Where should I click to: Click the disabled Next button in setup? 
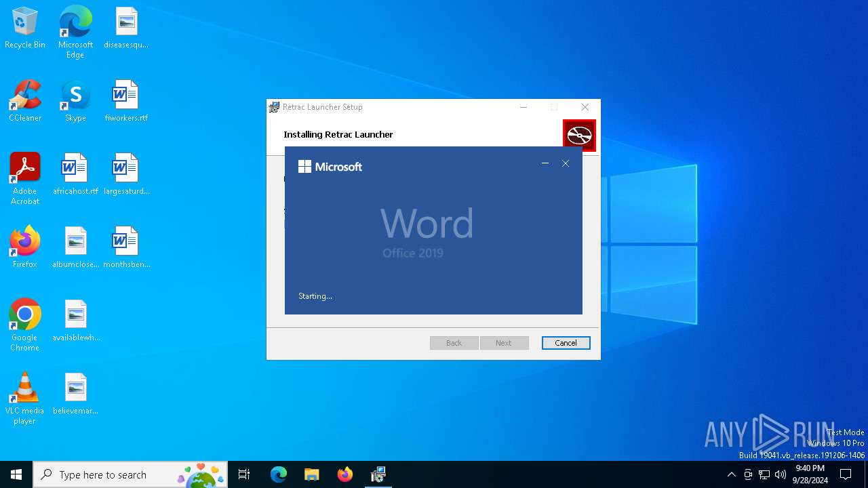click(503, 343)
